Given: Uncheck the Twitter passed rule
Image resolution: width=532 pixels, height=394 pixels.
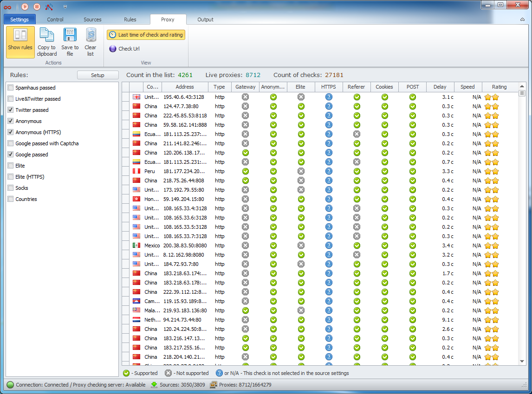Looking at the screenshot, I should coord(11,110).
